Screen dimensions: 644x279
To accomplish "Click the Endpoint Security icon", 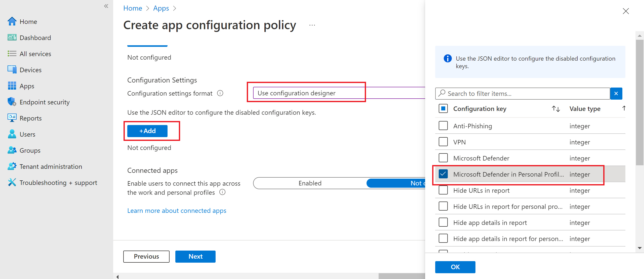I will click(11, 102).
